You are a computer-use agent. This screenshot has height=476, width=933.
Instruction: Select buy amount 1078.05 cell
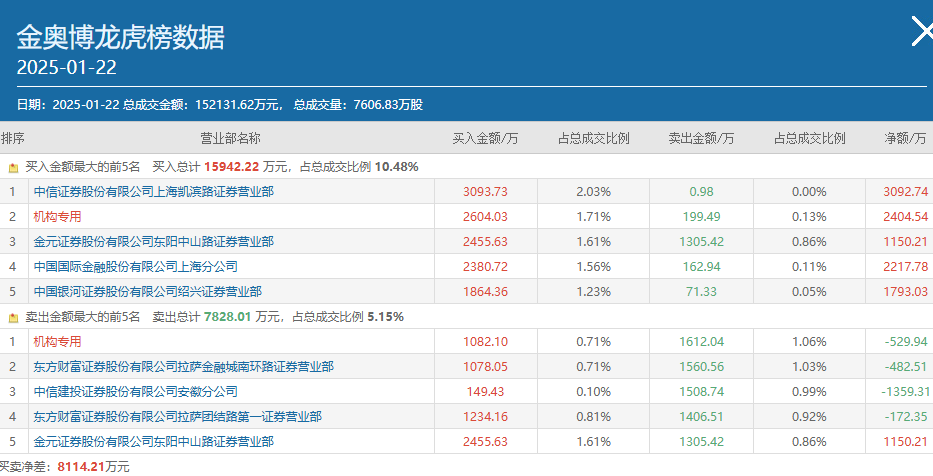[486, 367]
